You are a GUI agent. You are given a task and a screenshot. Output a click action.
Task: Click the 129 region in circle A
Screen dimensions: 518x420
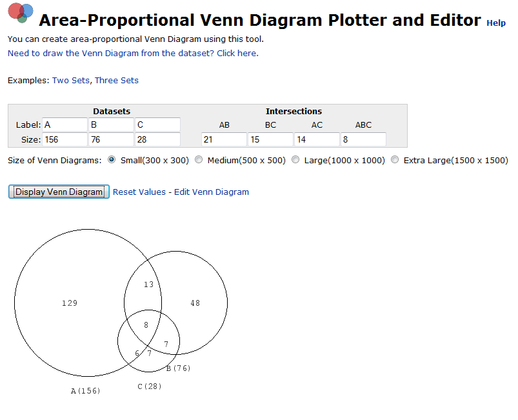pyautogui.click(x=70, y=303)
